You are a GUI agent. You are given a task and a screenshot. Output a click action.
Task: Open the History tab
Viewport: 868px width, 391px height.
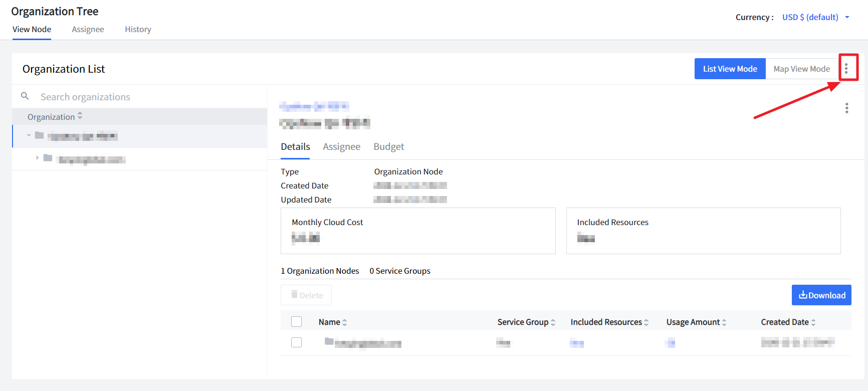[x=138, y=29]
